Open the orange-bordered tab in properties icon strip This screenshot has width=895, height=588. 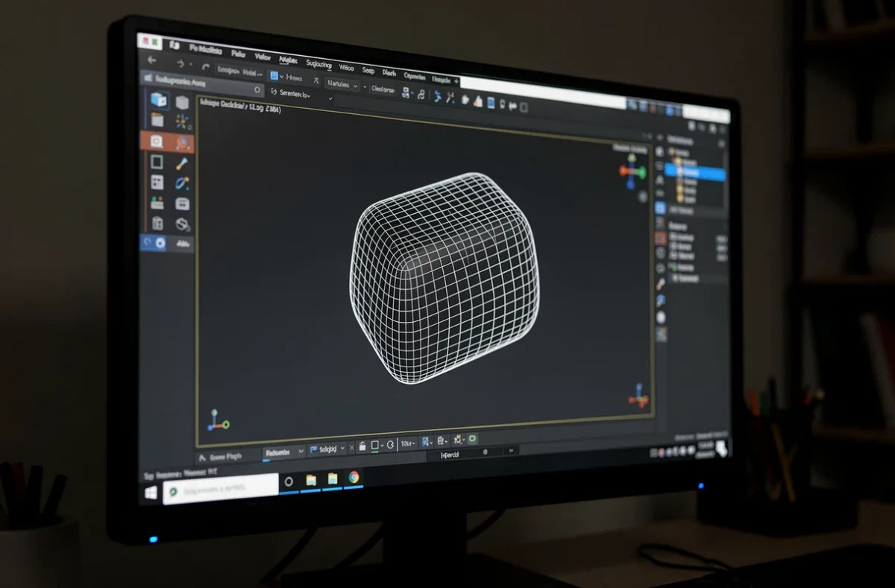(660, 238)
